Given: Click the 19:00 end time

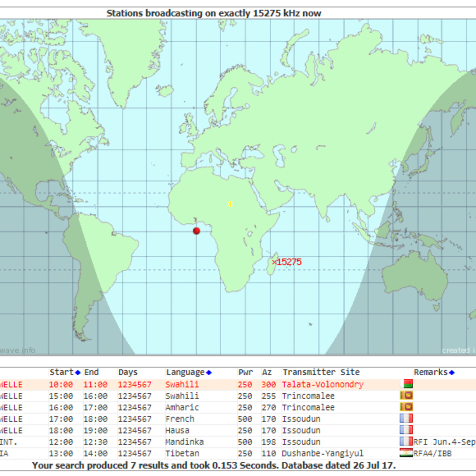Looking at the screenshot, I should coord(96,430).
